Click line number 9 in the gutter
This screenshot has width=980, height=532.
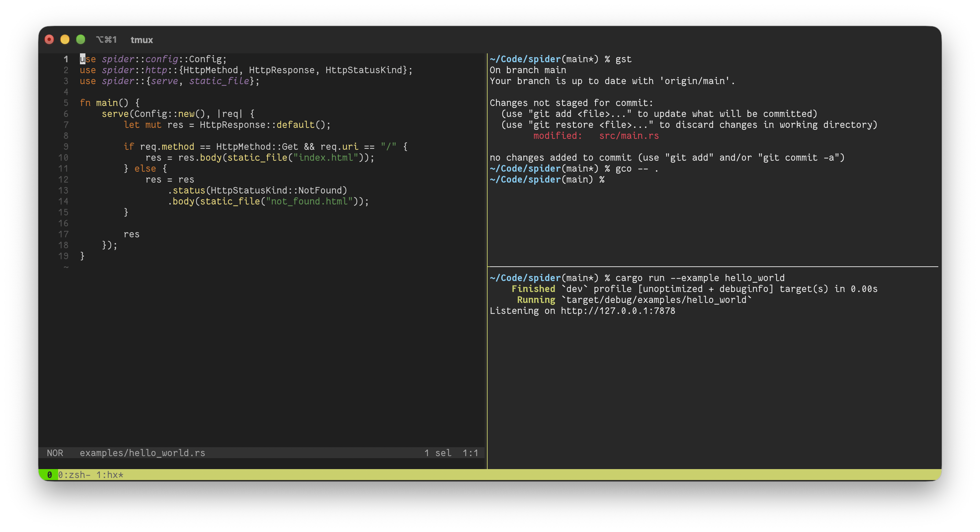(x=66, y=147)
